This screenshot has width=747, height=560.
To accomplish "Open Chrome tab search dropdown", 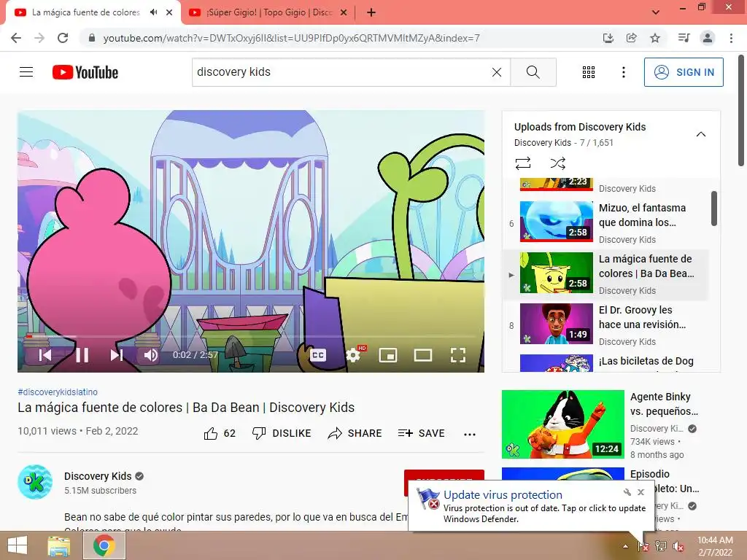I will (656, 12).
